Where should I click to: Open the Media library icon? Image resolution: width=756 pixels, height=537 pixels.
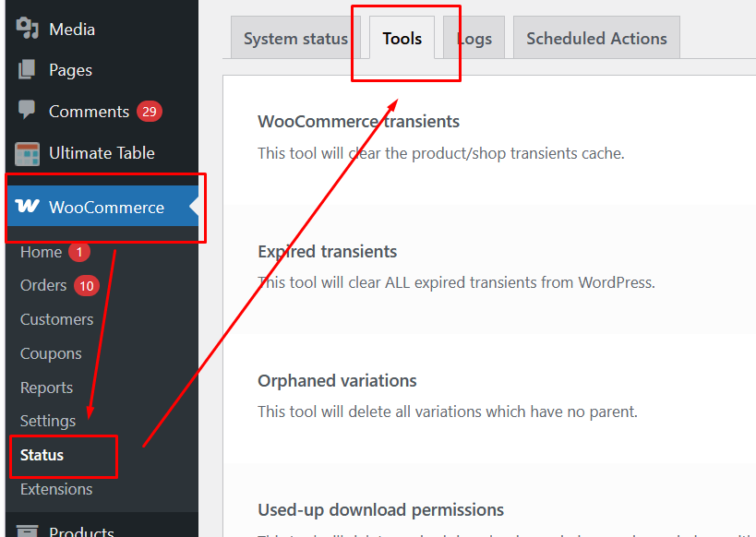27,29
